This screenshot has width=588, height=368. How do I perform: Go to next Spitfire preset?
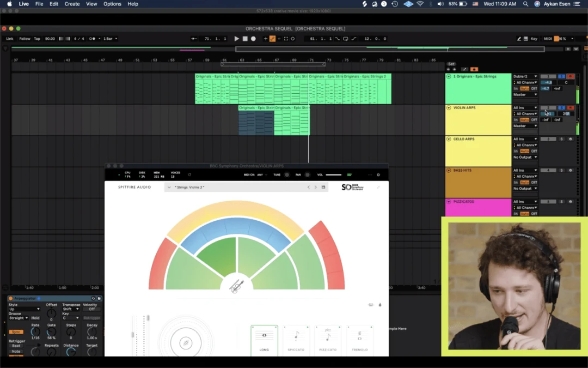[x=316, y=187]
